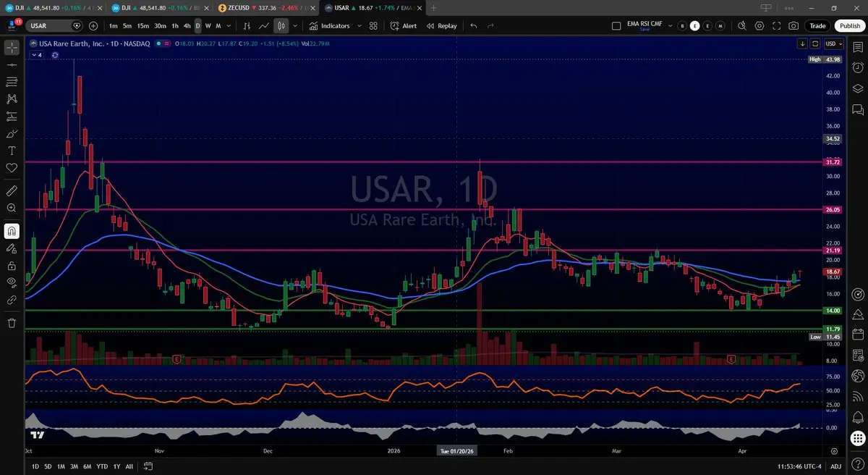Viewport: 868px width, 475px height.
Task: Select the text annotation tool
Action: (12, 151)
